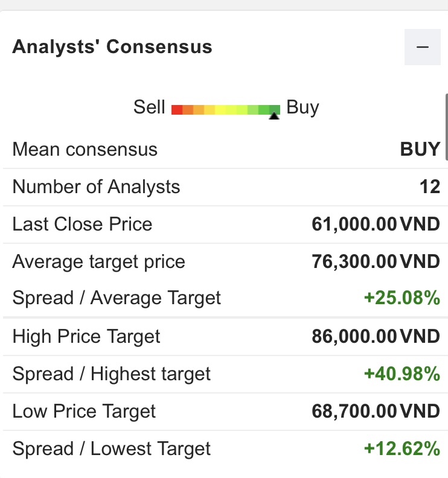The image size is (448, 478).
Task: Click the dark green end of the gauge
Action: coord(275,109)
